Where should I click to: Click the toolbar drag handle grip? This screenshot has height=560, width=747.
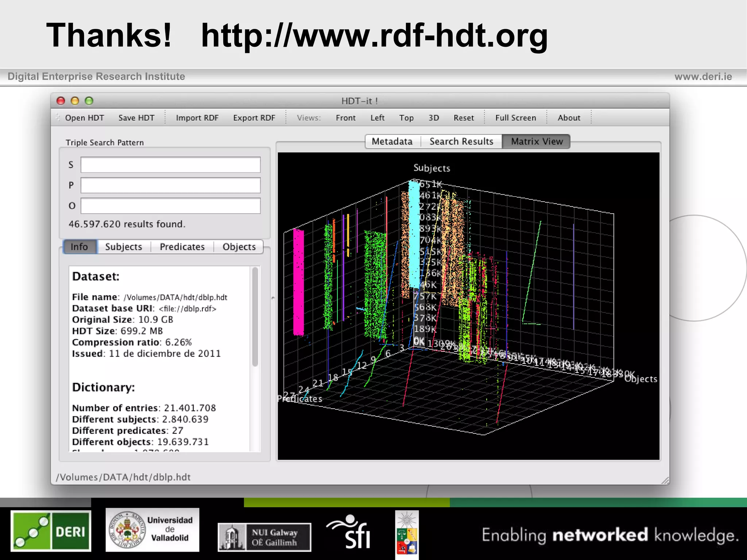(x=58, y=117)
